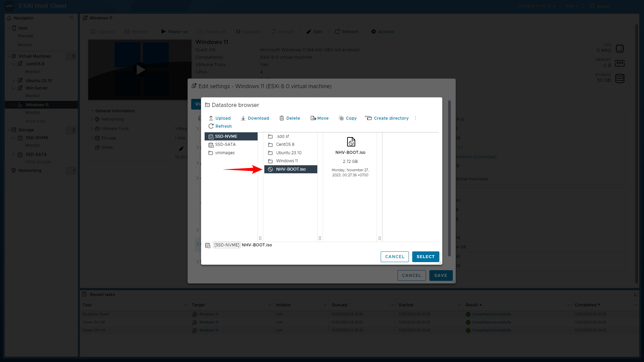
Task: Select the NHV-BOOT.iso file
Action: [290, 169]
